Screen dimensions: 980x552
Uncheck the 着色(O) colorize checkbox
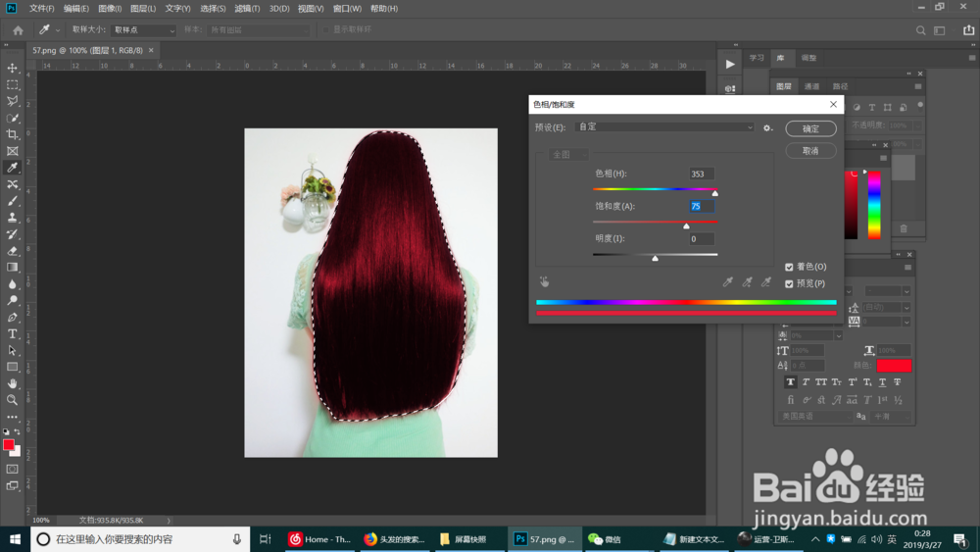tap(789, 267)
